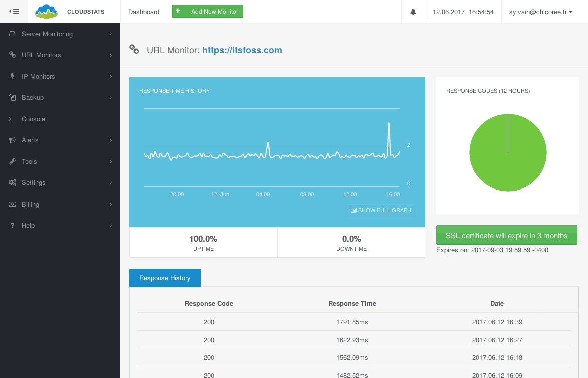Open Billing menu item
The width and height of the screenshot is (588, 378).
point(60,204)
